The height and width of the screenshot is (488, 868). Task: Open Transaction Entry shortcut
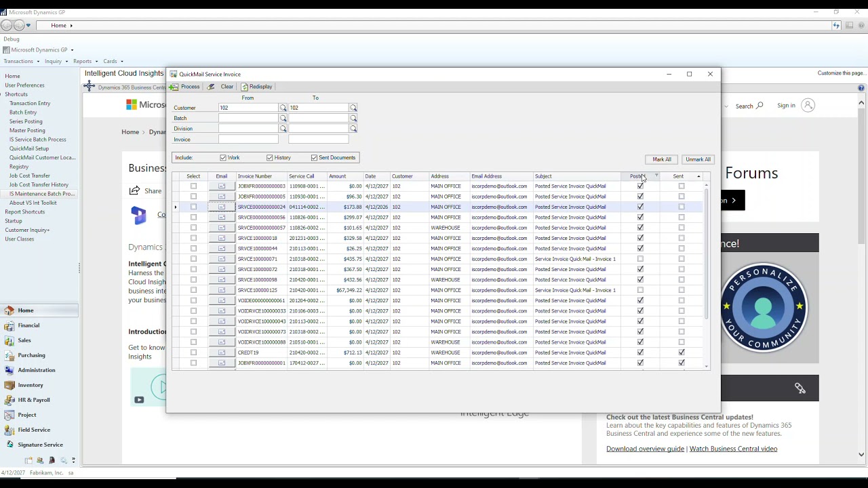coord(30,104)
